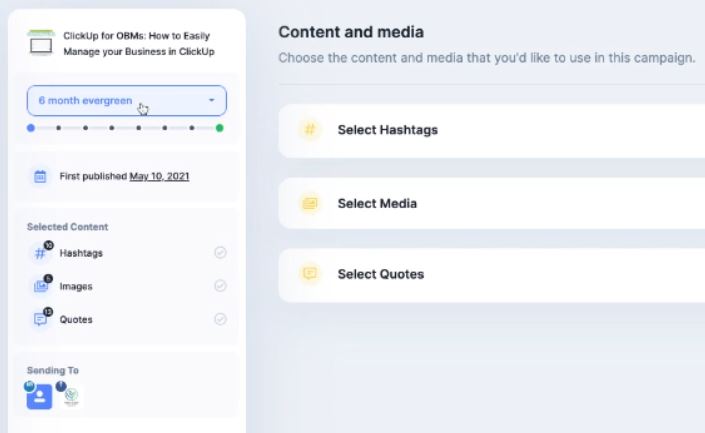Open the 6 month evergreen dropdown
705x433 pixels.
(x=127, y=101)
